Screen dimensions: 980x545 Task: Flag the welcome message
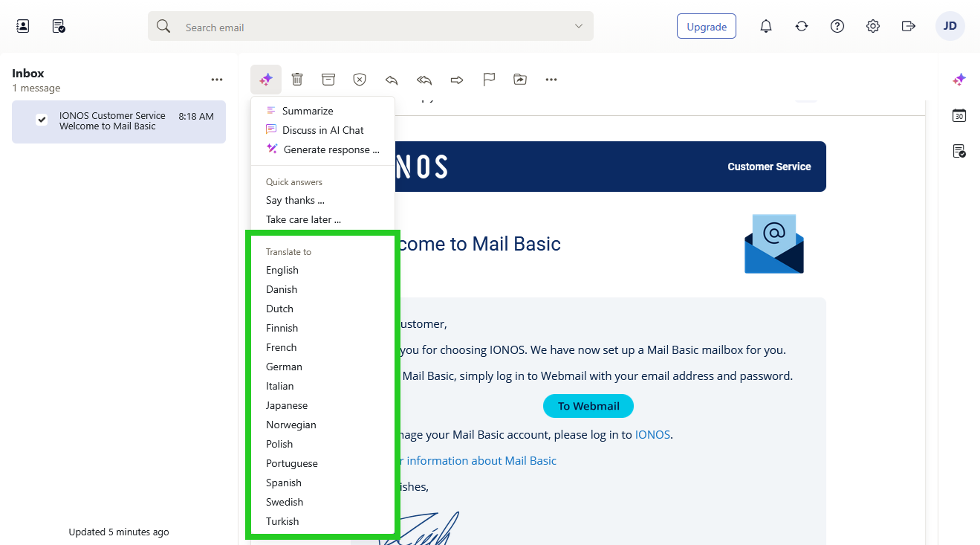[x=489, y=80]
